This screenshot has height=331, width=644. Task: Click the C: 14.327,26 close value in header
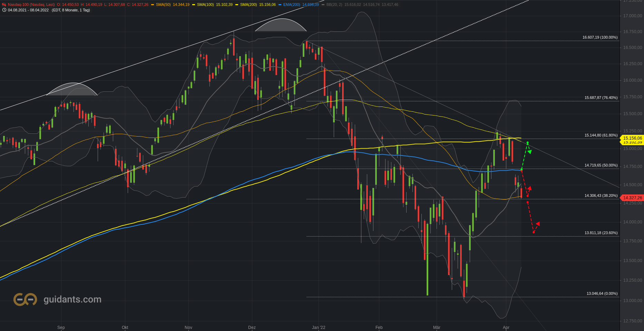(x=138, y=4)
